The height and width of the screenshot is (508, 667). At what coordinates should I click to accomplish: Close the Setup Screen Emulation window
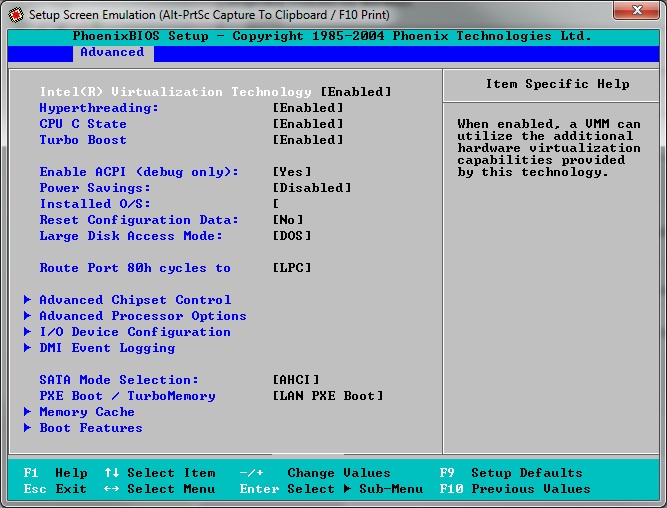(x=636, y=10)
